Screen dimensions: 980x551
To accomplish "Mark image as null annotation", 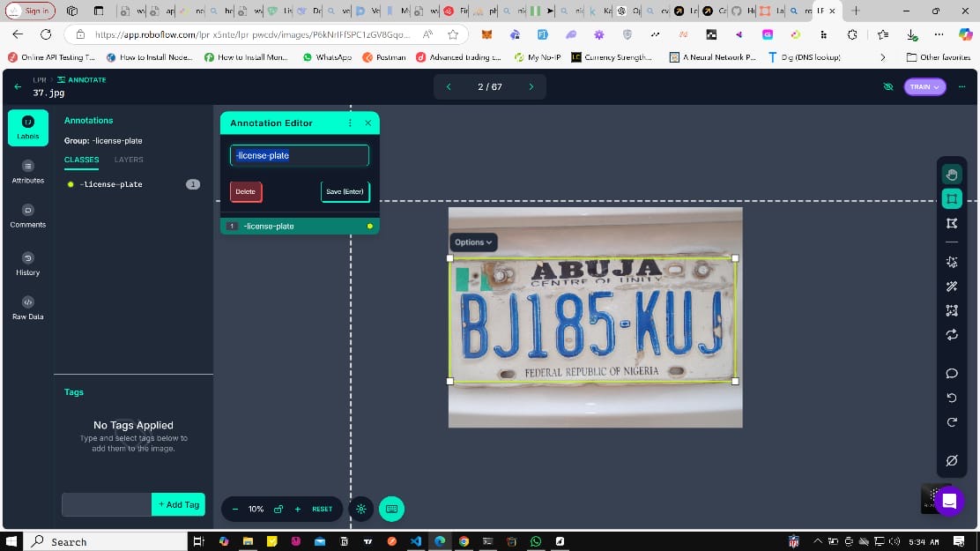I will pyautogui.click(x=952, y=460).
